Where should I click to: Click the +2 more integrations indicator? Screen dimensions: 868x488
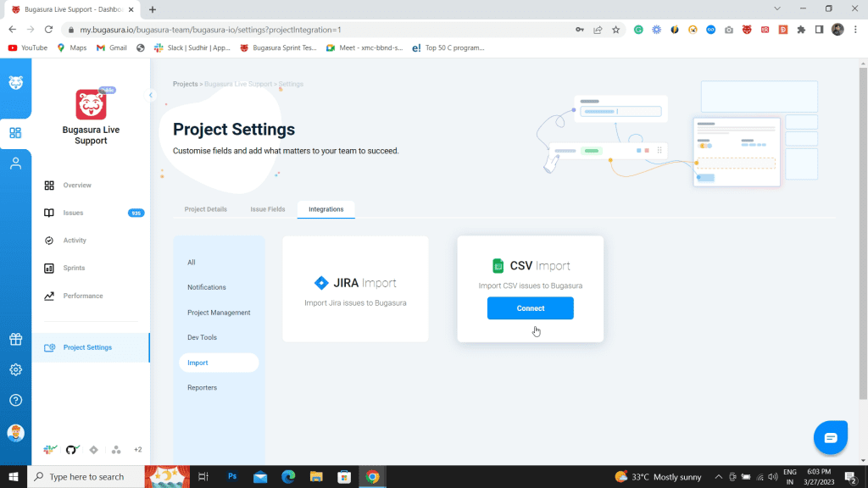point(138,450)
